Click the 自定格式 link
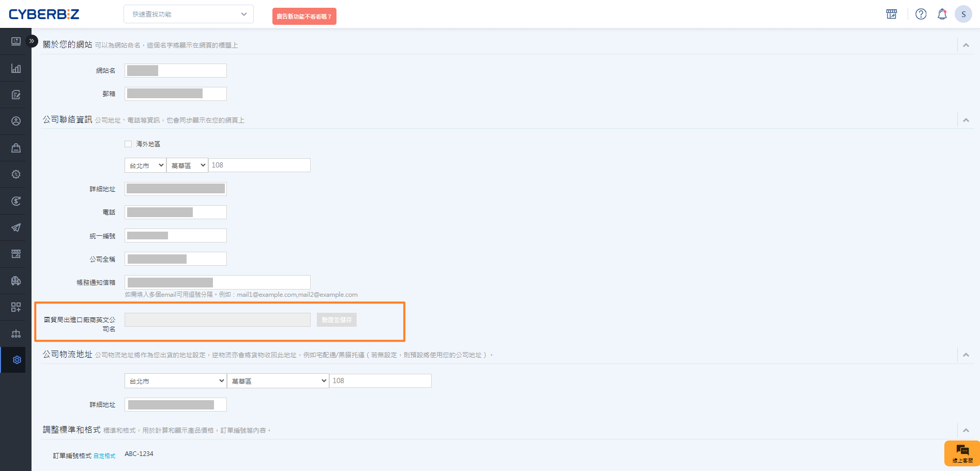The width and height of the screenshot is (980, 471). pos(104,456)
